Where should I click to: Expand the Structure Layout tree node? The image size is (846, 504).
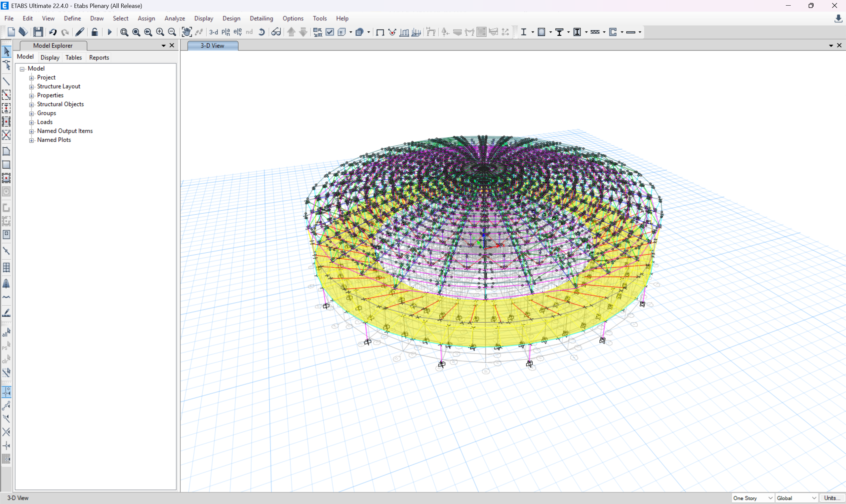click(31, 87)
